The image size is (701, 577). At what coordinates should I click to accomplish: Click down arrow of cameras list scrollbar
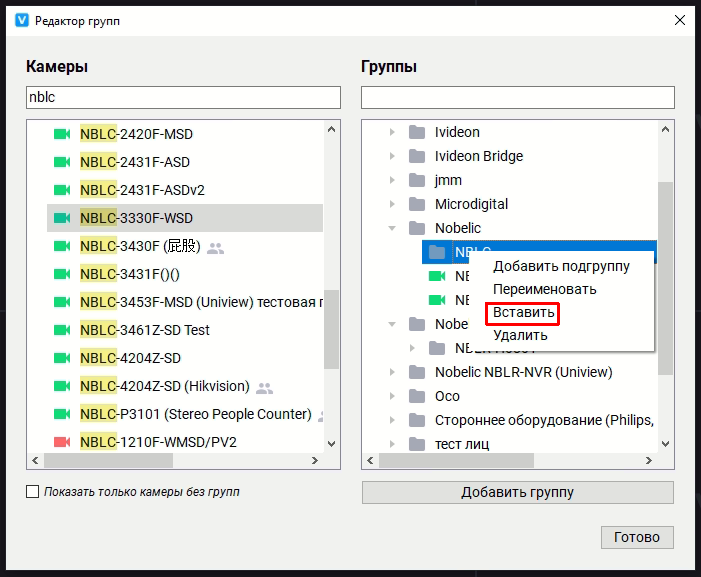click(331, 444)
